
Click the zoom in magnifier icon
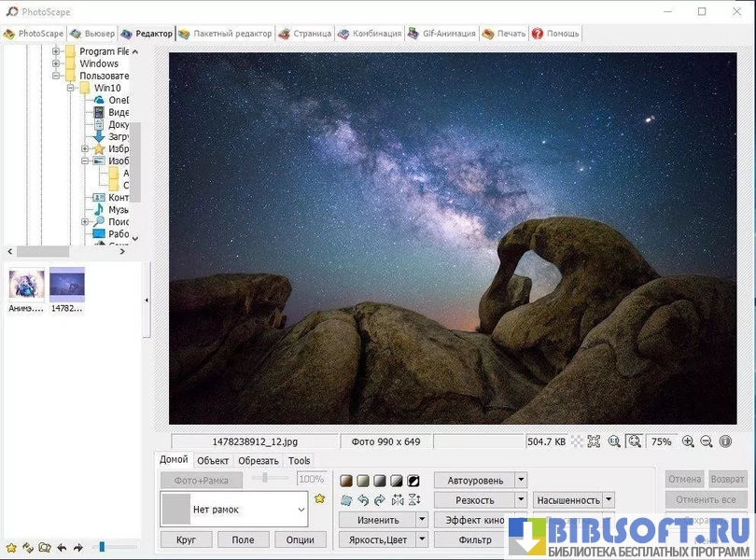click(688, 441)
